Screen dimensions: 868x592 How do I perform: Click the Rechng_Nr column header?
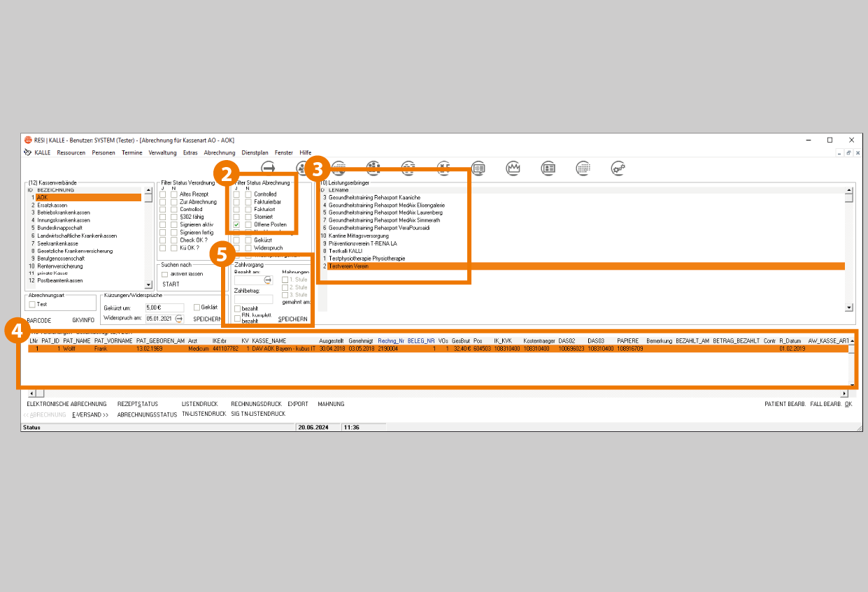[390, 340]
